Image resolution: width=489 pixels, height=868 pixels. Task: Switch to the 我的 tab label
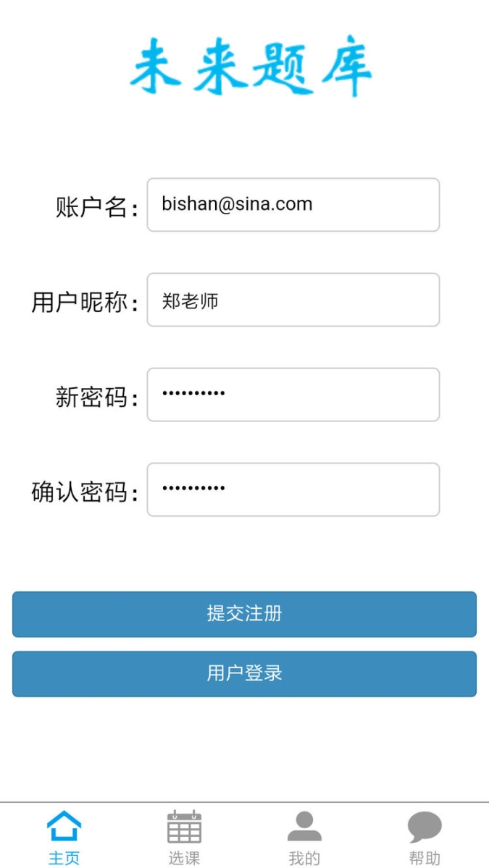pyautogui.click(x=304, y=858)
